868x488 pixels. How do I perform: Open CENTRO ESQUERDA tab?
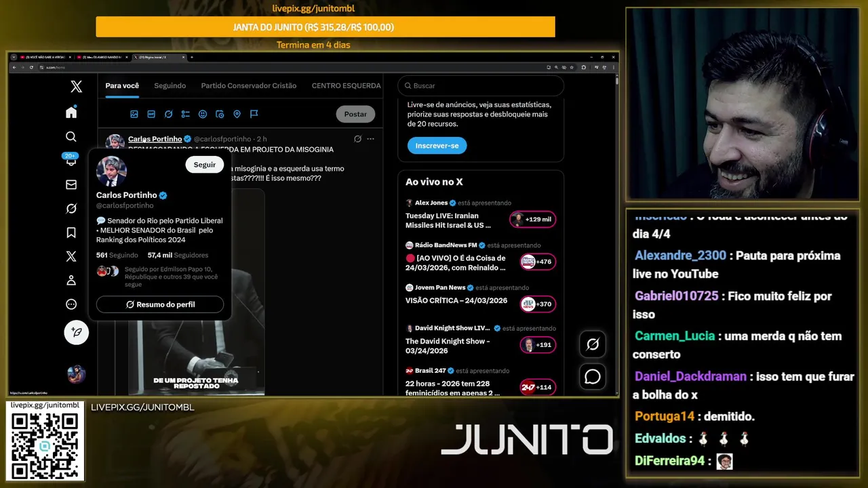346,85
